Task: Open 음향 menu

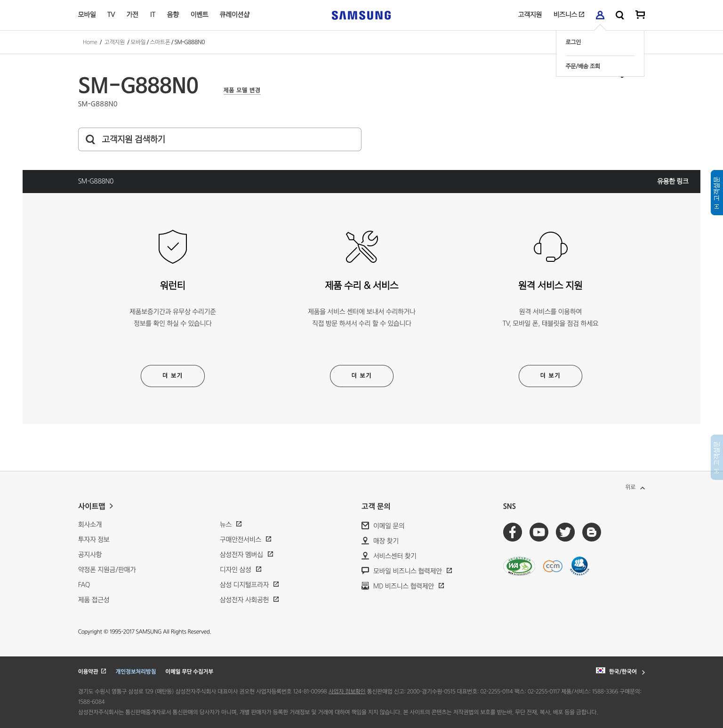Action: (173, 15)
